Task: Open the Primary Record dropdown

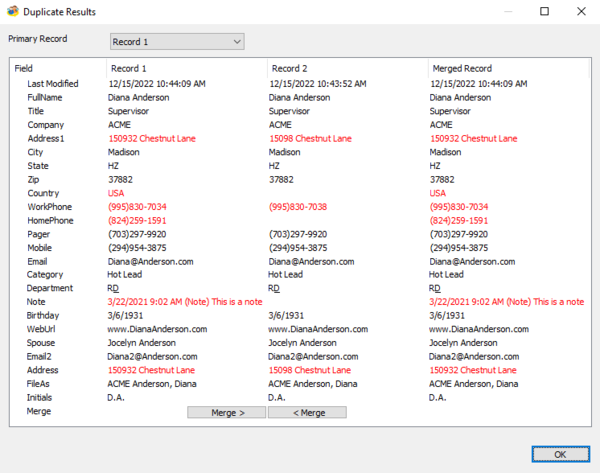Action: point(177,42)
